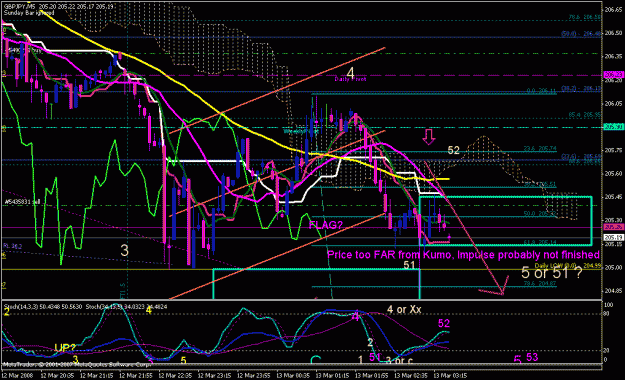Click the magenta '52' label in stochastic panel
The image size is (625, 380).
(x=444, y=323)
